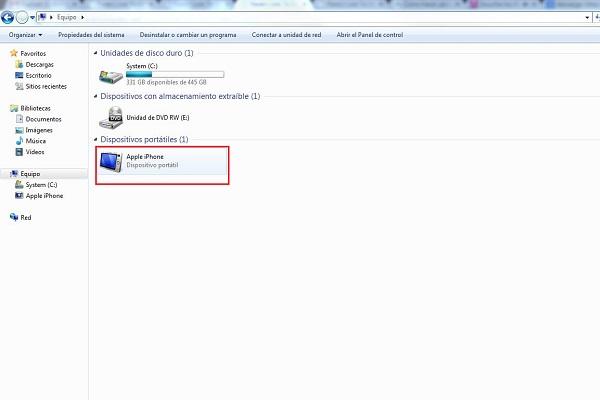This screenshot has width=600, height=400.
Task: Go to the Imágenes library
Action: click(x=40, y=130)
